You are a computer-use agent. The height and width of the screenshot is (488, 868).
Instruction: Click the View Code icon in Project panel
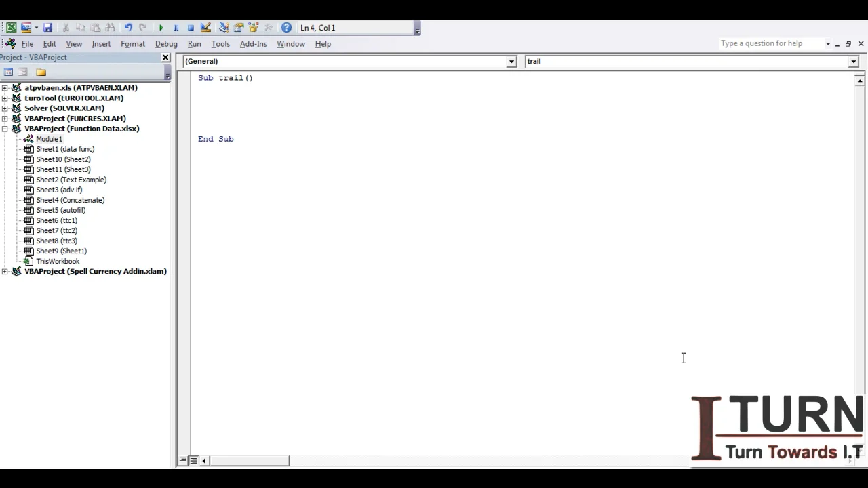pyautogui.click(x=7, y=73)
